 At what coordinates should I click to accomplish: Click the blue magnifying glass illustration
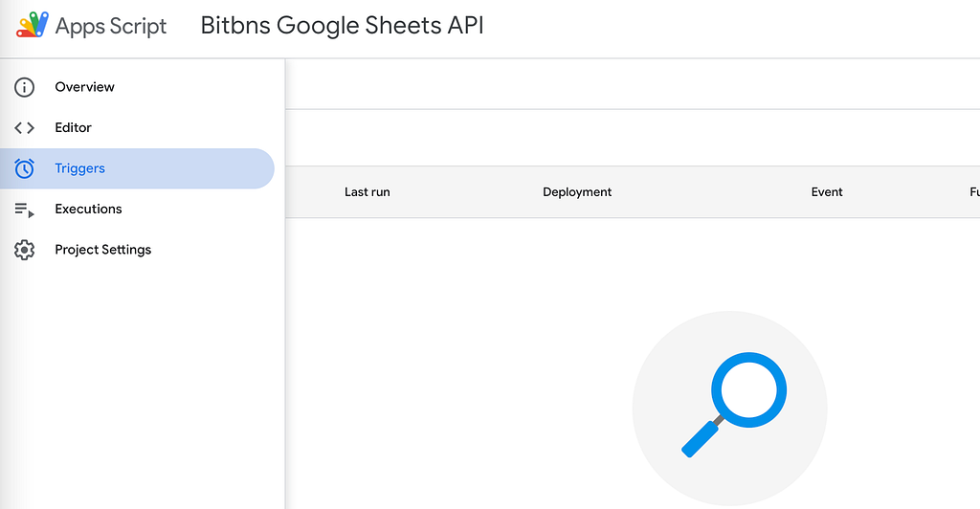[x=747, y=390]
